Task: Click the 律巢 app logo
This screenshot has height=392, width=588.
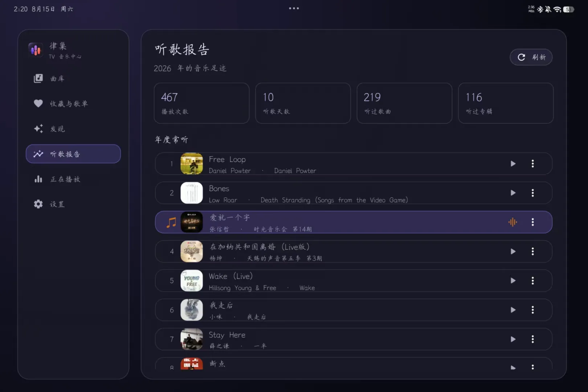Action: pos(36,50)
